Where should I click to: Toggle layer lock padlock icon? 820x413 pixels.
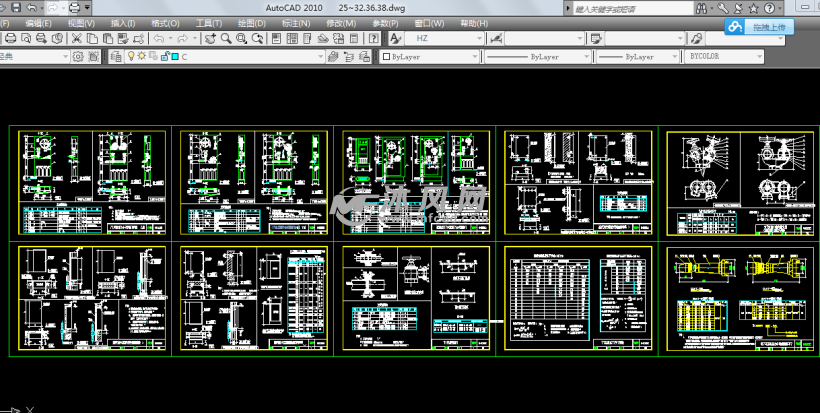165,56
